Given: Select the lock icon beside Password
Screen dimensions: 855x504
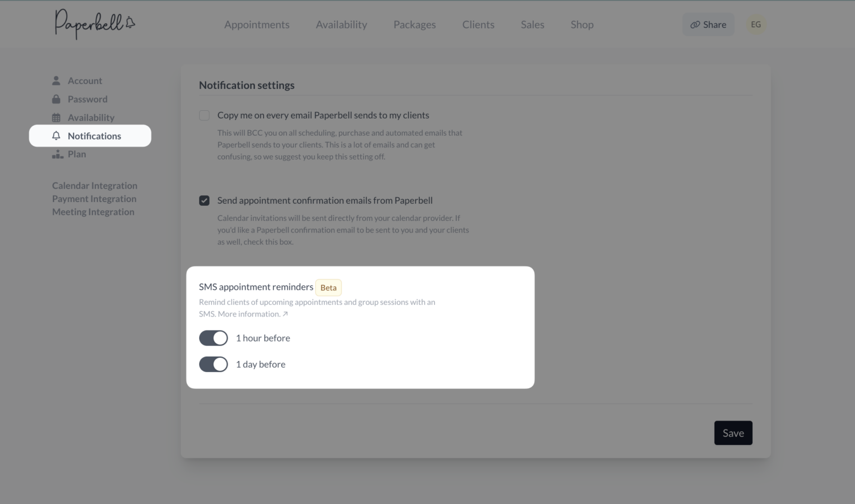Looking at the screenshot, I should pyautogui.click(x=56, y=98).
